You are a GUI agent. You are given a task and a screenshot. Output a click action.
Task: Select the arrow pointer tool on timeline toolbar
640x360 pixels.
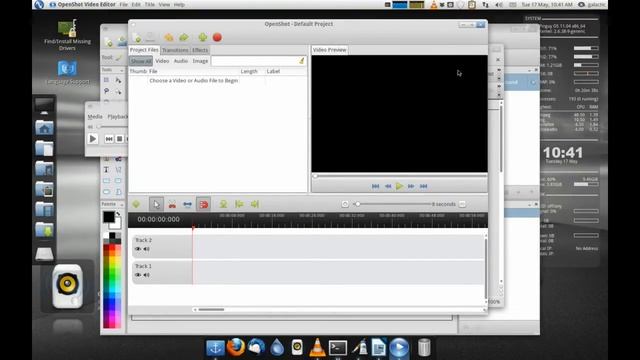point(156,204)
